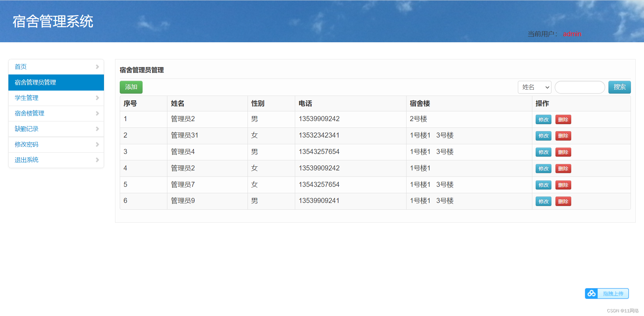644x316 pixels.
Task: Click 修改 for 管理员31 row
Action: [543, 136]
